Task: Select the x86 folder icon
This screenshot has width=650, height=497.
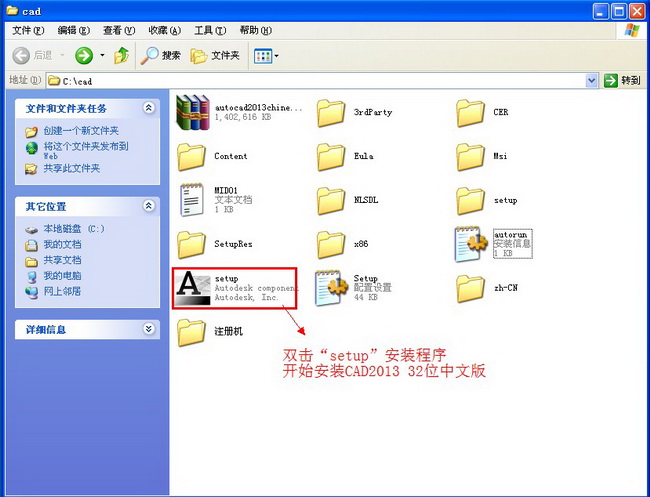Action: pyautogui.click(x=331, y=245)
